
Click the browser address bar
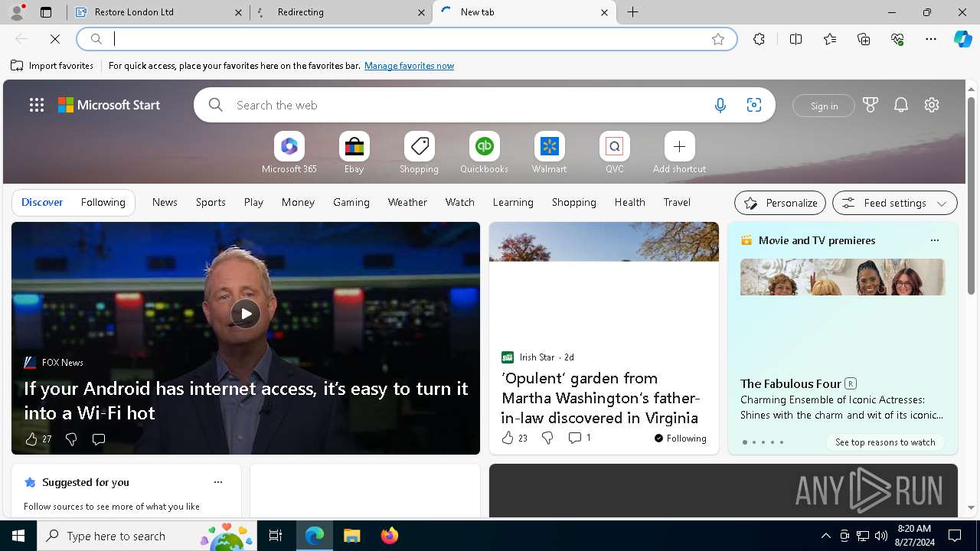click(406, 39)
